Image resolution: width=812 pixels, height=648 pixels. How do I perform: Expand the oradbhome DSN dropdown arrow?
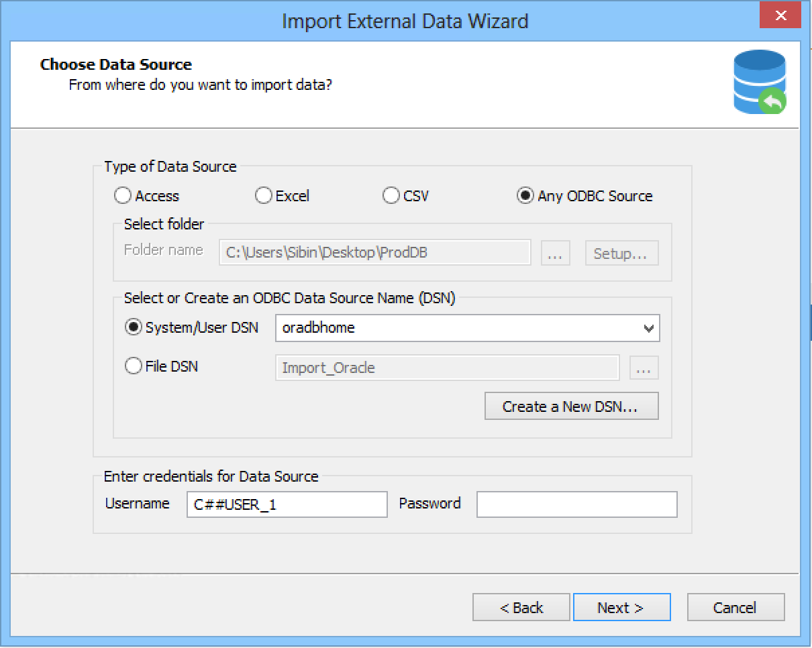(648, 329)
